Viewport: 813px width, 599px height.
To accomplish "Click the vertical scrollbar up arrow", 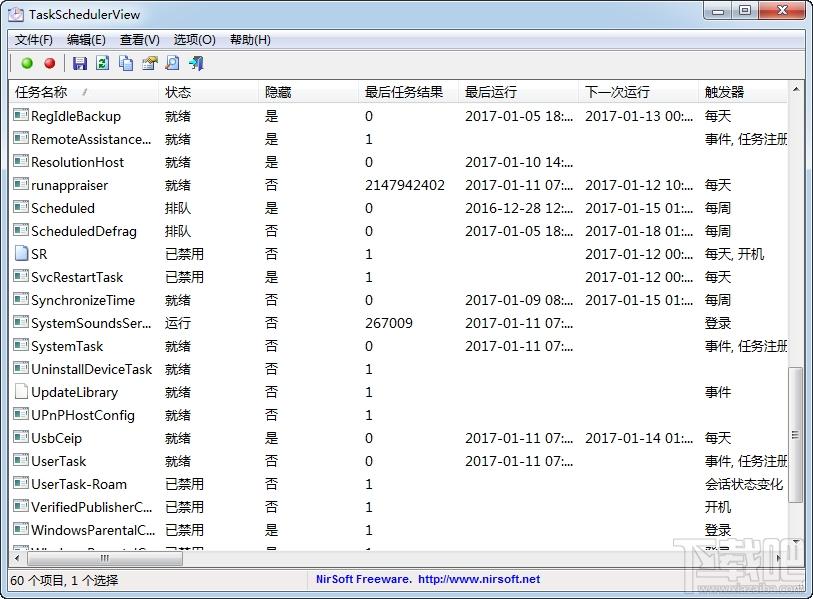I will click(796, 90).
